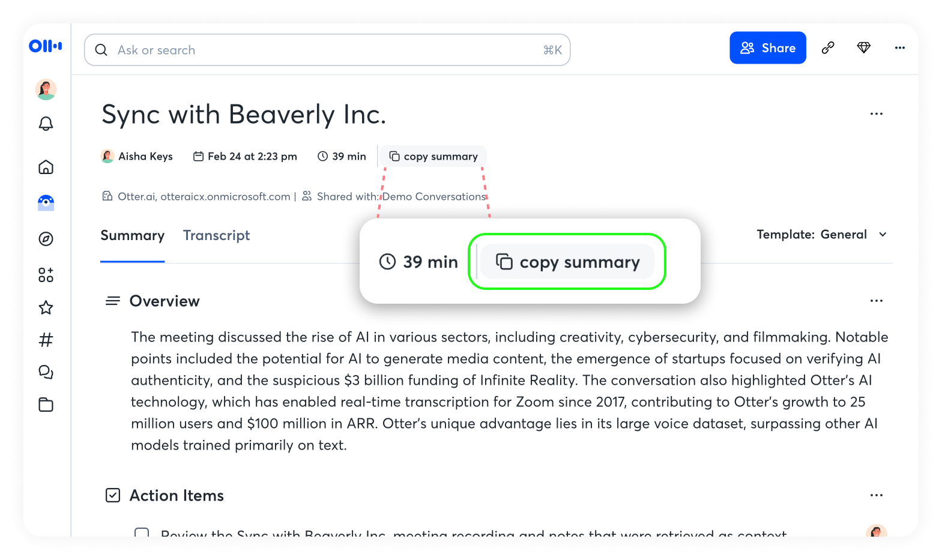This screenshot has width=942, height=560.
Task: Open the user profile avatar
Action: 46,89
